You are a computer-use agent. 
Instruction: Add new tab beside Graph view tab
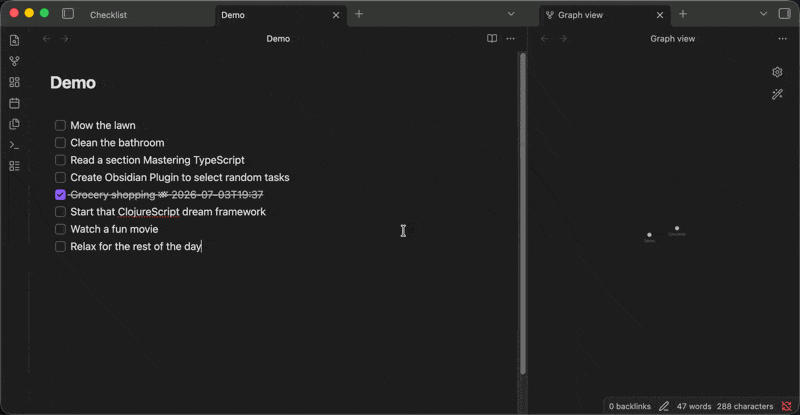click(683, 14)
